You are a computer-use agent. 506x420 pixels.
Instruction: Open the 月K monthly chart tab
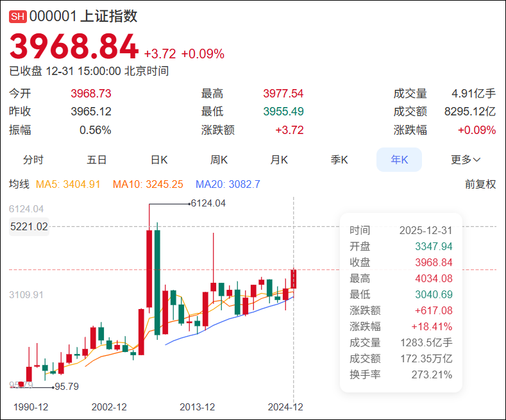pos(279,160)
